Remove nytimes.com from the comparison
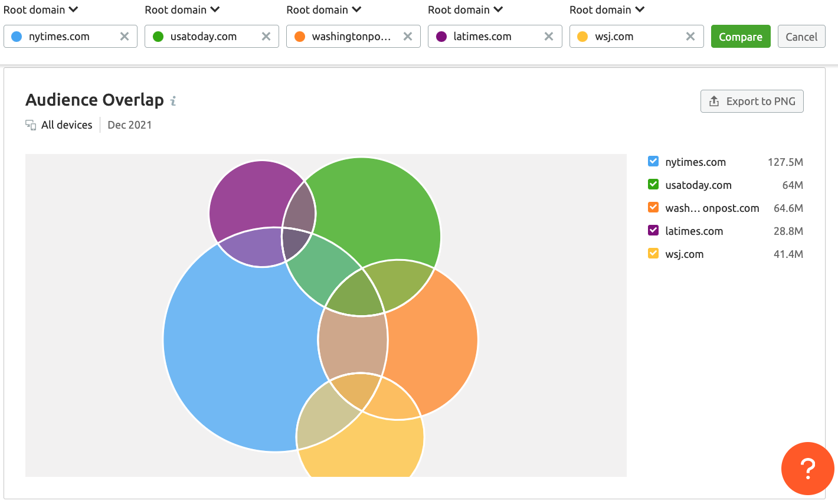The height and width of the screenshot is (504, 838). (125, 37)
